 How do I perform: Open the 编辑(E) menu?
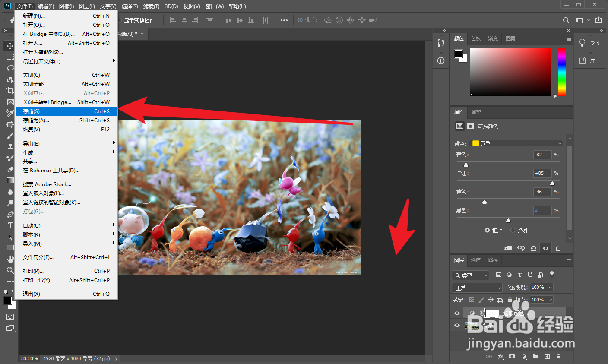46,6
